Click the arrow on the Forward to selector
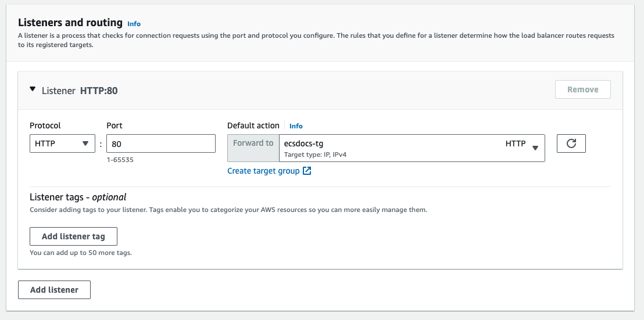This screenshot has width=644, height=320. click(x=535, y=148)
